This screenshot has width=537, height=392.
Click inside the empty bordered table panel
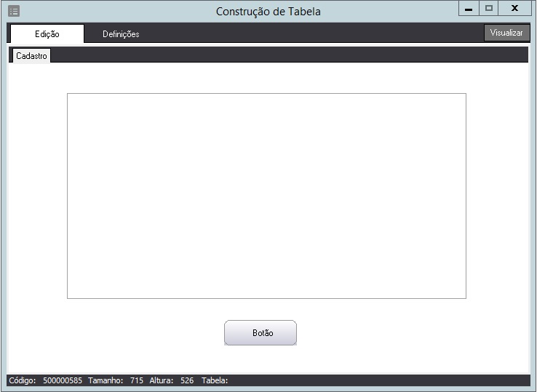click(266, 196)
